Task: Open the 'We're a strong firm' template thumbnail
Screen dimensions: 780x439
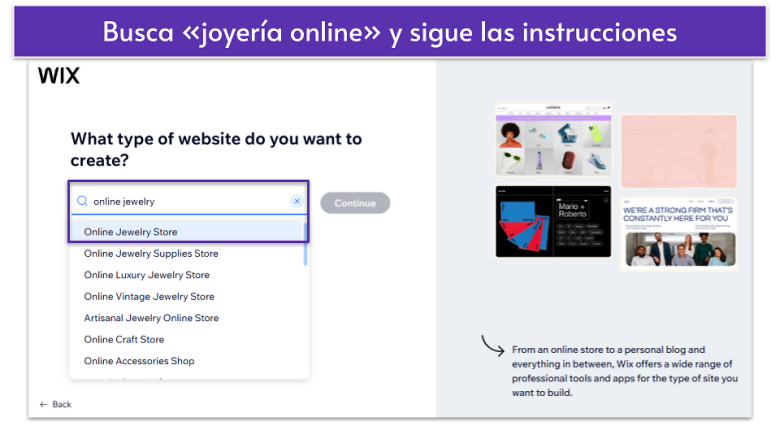Action: click(679, 234)
